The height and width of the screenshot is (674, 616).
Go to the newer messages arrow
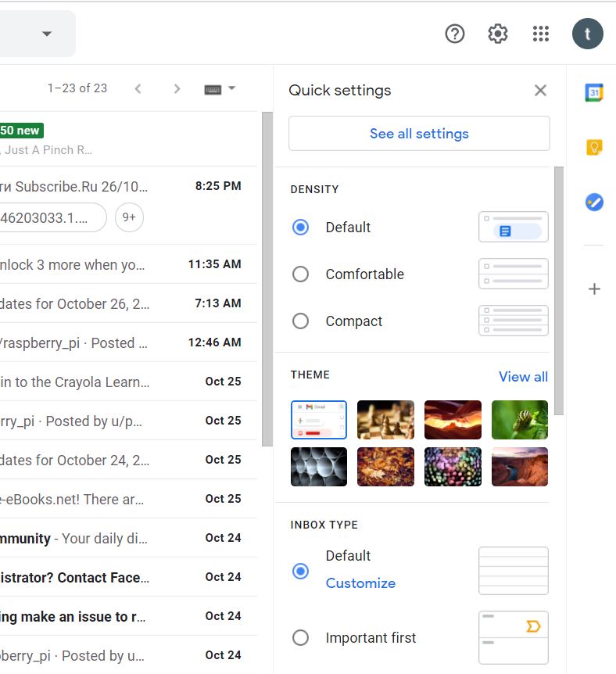[x=138, y=89]
